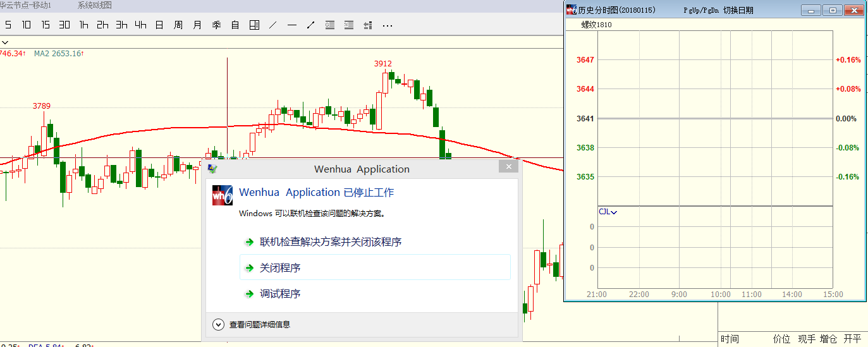Expand the chevron below the period toolbar
Viewport: 868px width, 347px height.
[x=5, y=41]
